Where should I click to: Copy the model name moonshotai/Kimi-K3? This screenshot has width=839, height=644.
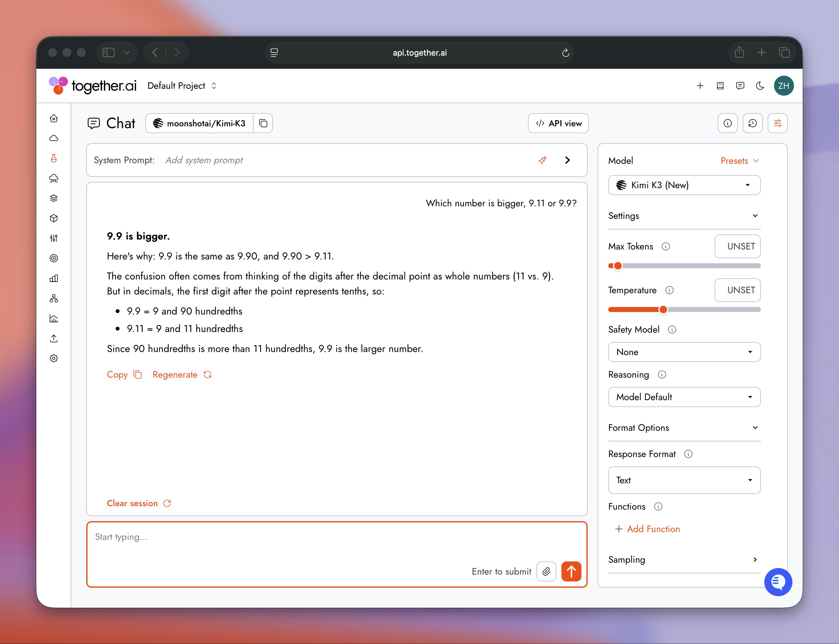(263, 123)
